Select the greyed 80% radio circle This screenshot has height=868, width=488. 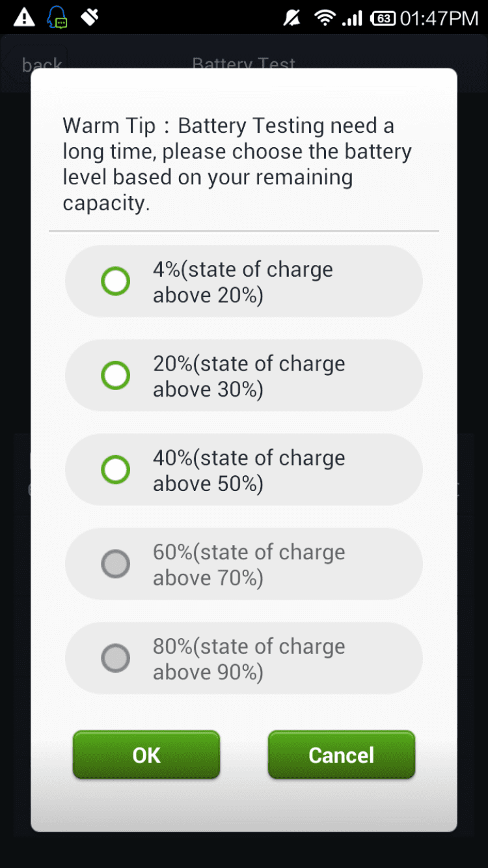coord(116,658)
